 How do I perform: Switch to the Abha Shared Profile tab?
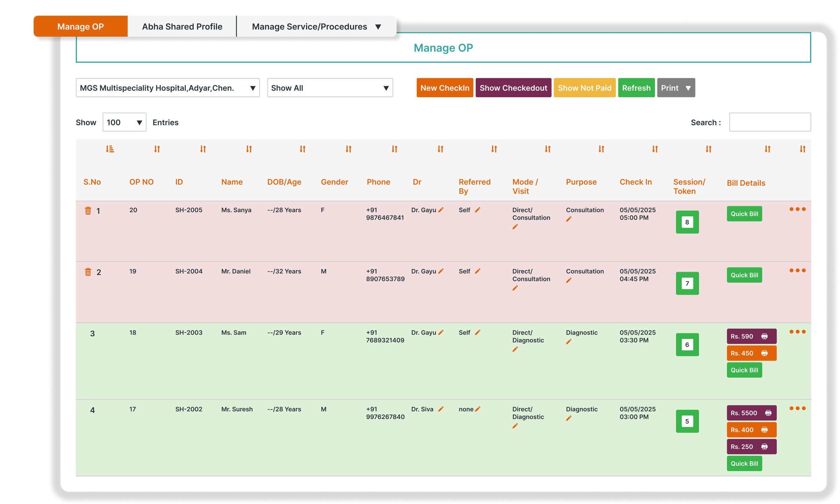point(182,26)
